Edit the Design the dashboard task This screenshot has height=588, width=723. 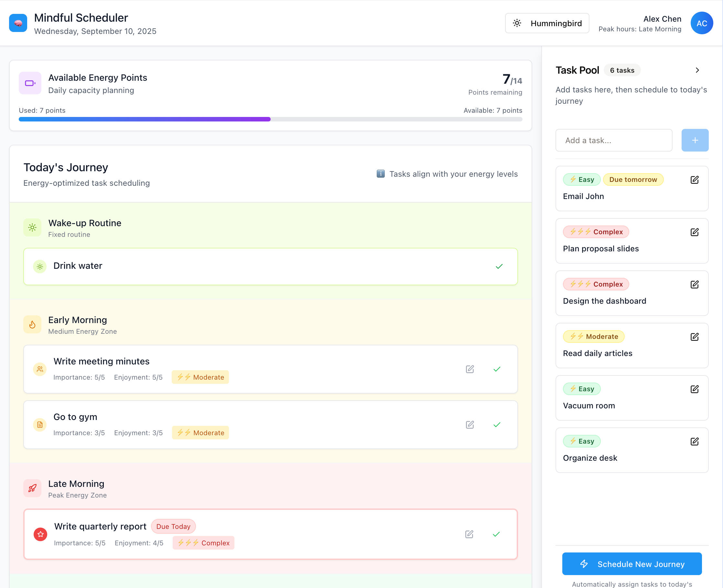(x=694, y=285)
